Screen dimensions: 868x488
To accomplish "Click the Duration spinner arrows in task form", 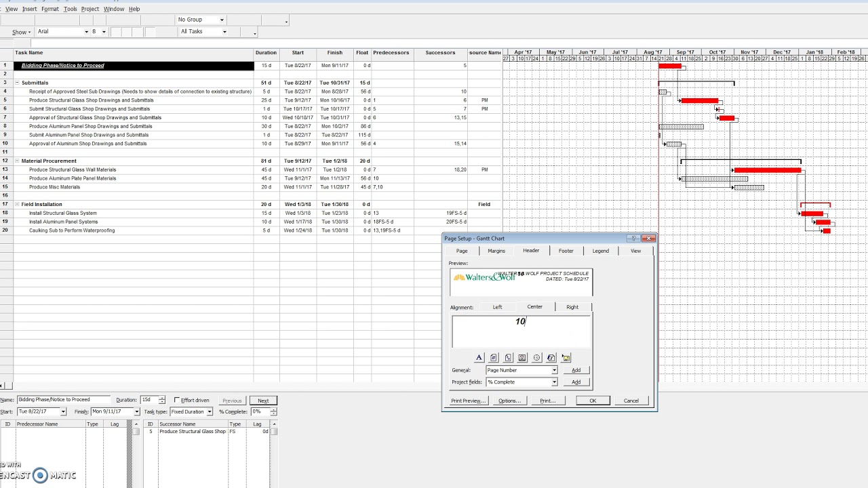I will (162, 401).
